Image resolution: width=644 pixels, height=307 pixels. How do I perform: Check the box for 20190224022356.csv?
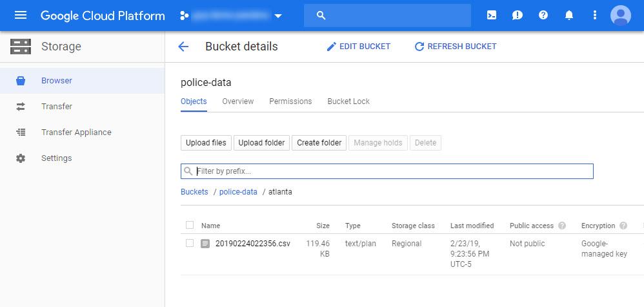(190, 244)
